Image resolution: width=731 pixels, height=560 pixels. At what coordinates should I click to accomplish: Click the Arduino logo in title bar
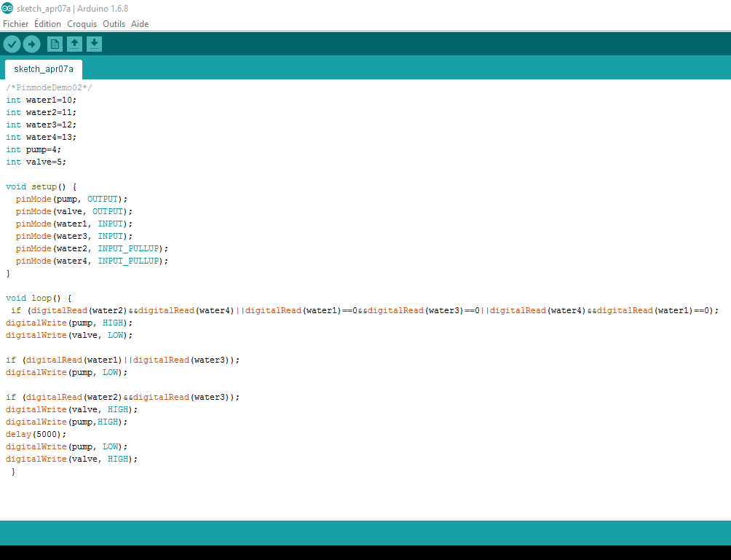7,7
